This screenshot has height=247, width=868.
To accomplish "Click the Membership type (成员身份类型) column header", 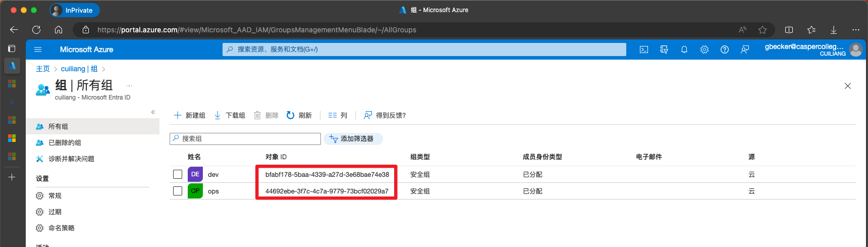I will (x=542, y=157).
